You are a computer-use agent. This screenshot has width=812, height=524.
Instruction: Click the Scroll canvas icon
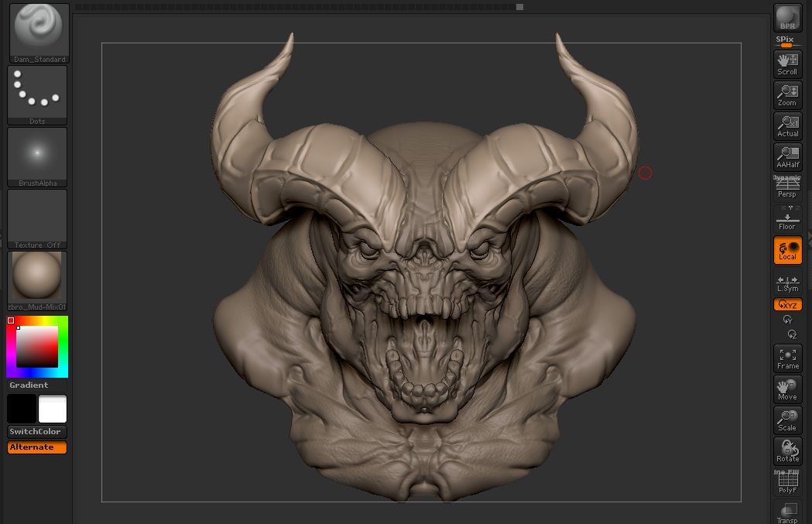coord(788,64)
